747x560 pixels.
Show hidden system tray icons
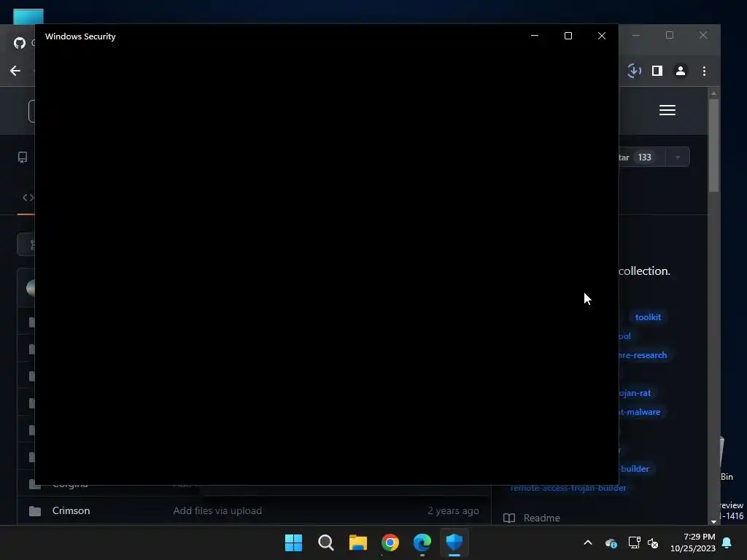pyautogui.click(x=588, y=542)
